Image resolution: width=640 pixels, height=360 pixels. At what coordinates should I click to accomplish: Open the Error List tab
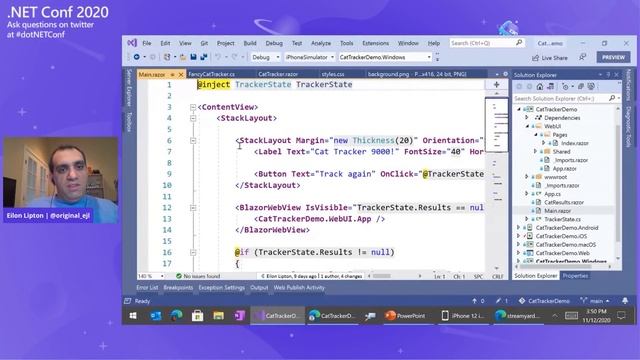coord(147,288)
